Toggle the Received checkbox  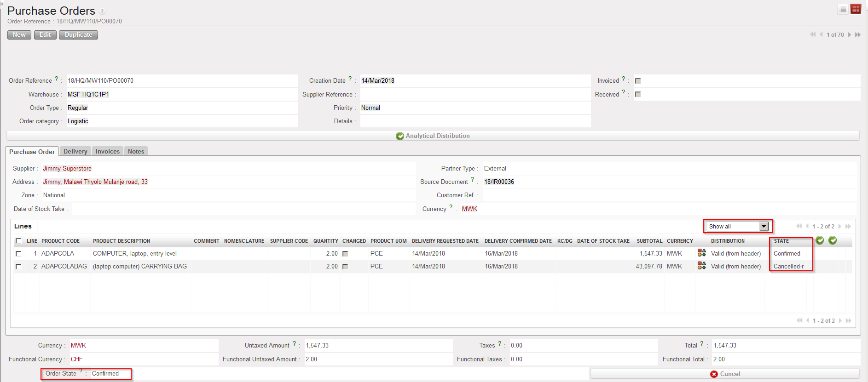click(638, 94)
